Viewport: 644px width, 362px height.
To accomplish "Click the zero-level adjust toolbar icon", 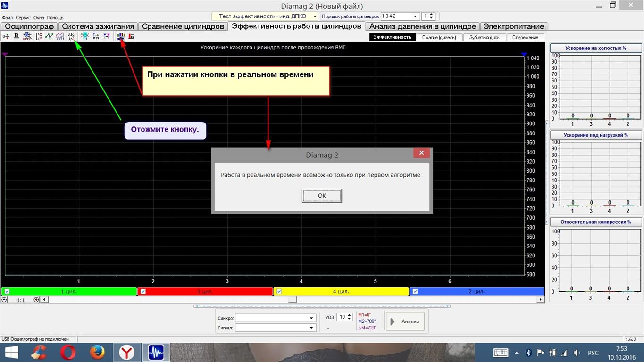I will [x=6, y=36].
